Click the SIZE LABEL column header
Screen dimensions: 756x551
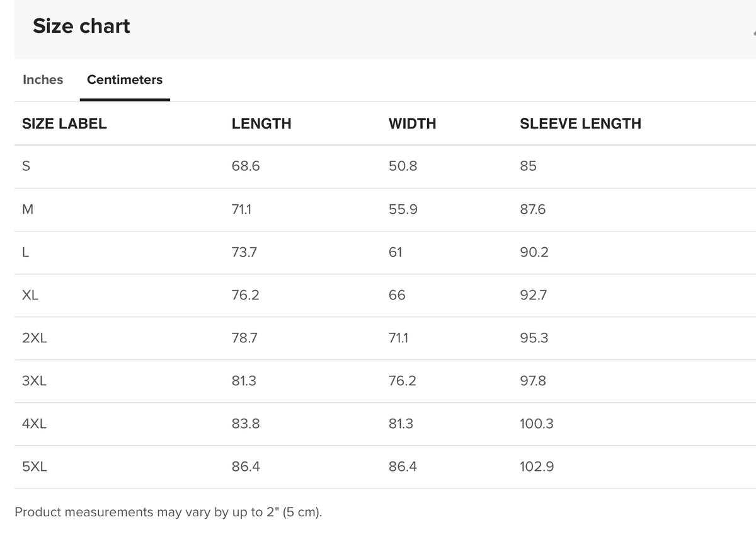[64, 124]
